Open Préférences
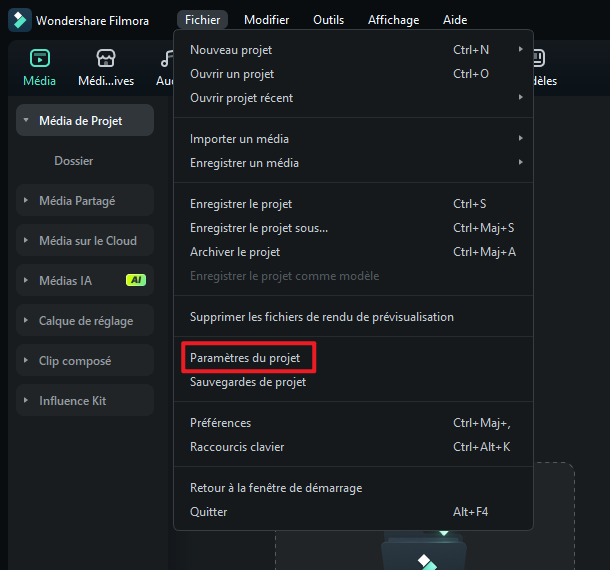610x570 pixels. (x=353, y=423)
